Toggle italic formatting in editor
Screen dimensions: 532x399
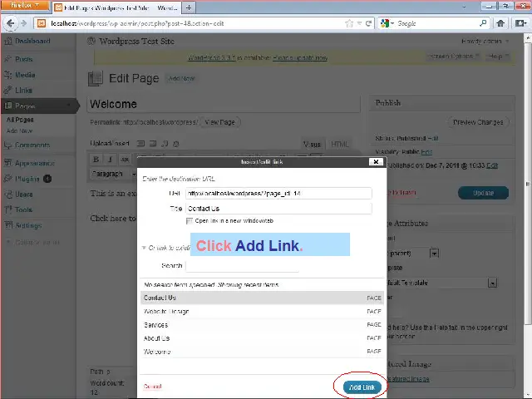111,159
